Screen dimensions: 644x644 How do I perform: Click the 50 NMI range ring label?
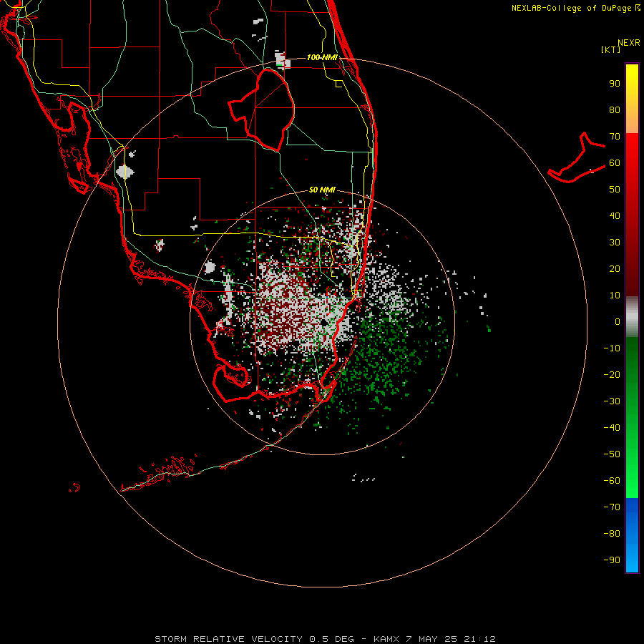323,190
